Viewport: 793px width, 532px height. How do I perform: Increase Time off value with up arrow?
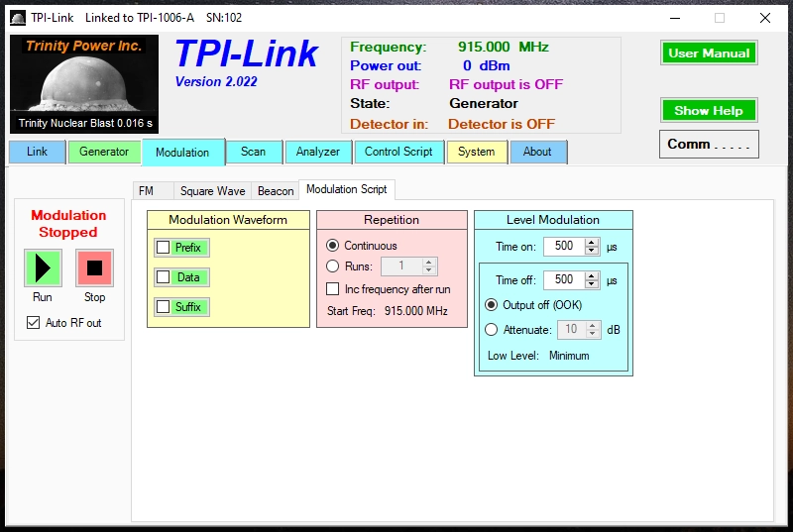point(591,275)
